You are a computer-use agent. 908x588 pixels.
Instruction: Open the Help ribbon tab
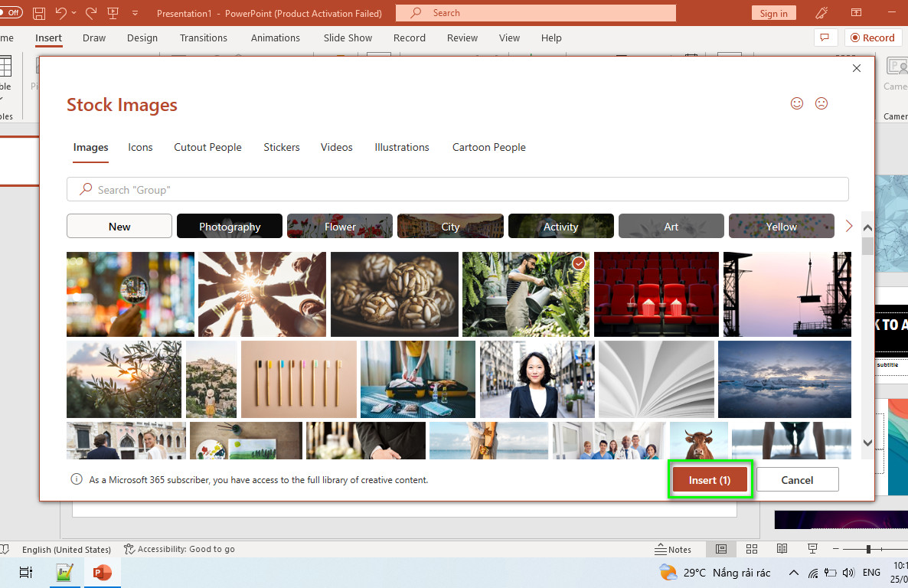tap(551, 38)
